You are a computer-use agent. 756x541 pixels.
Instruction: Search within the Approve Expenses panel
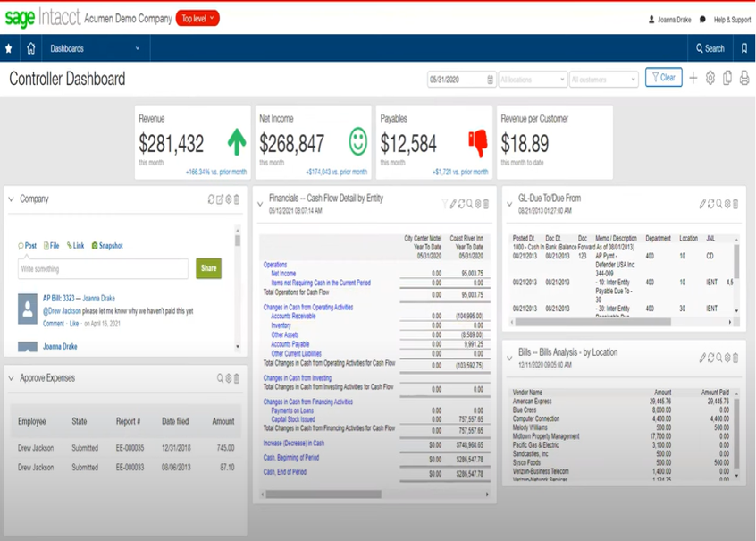[x=220, y=378]
